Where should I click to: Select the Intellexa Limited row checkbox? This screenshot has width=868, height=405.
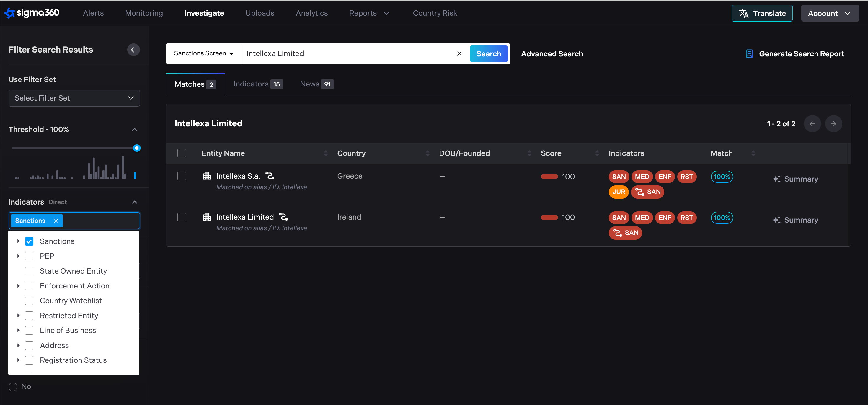(182, 217)
